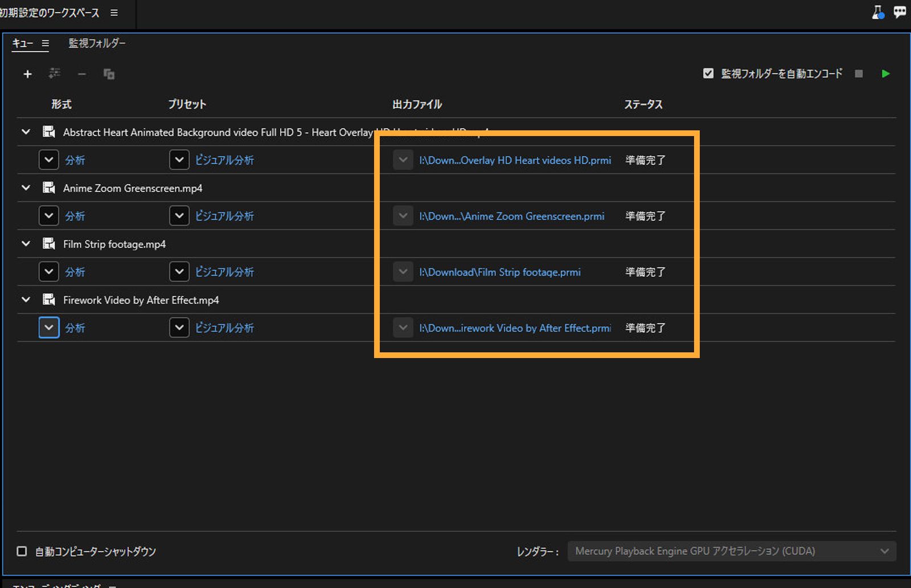The height and width of the screenshot is (588, 911).
Task: Click the duplicate icon in queue toolbar
Action: 109,74
